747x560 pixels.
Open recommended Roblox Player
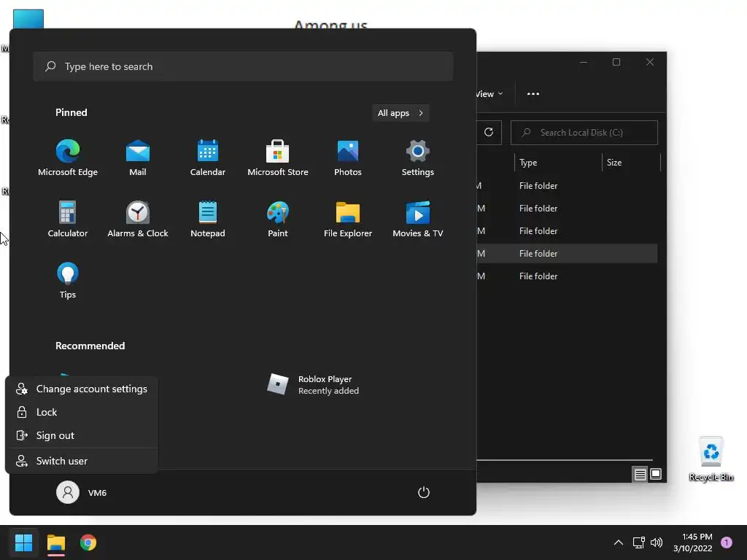tap(312, 385)
